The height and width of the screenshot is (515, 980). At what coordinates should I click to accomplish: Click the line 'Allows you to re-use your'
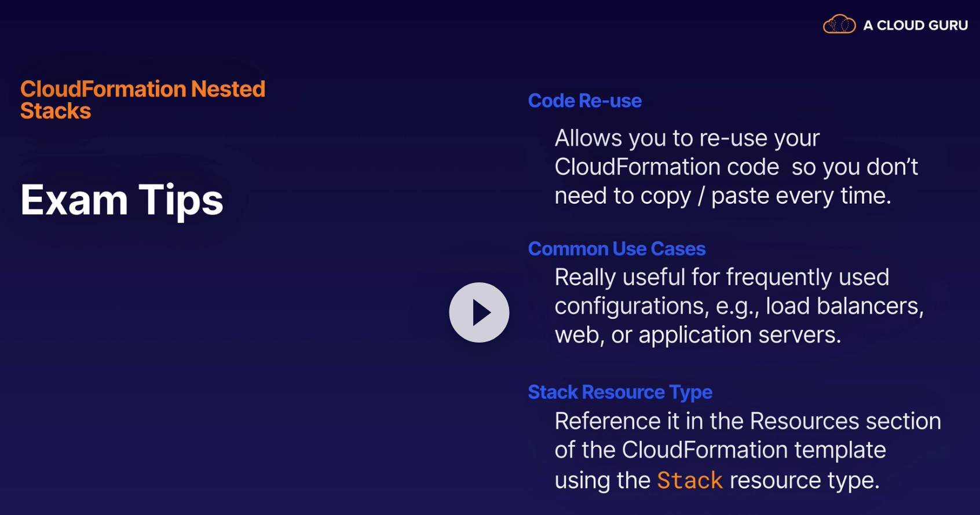(x=687, y=138)
